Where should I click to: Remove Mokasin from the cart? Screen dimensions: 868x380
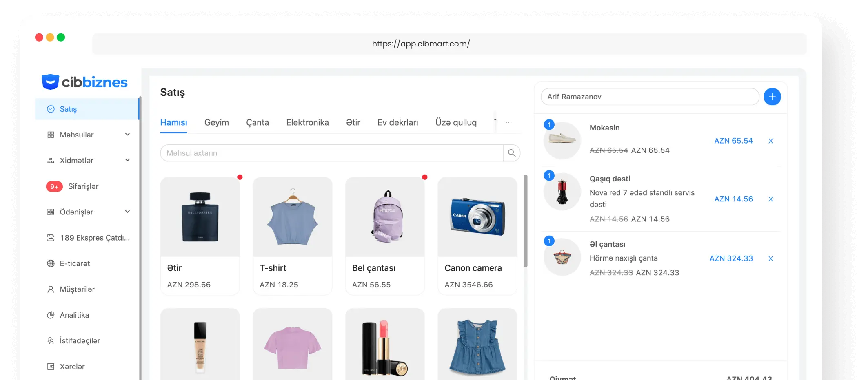tap(770, 141)
